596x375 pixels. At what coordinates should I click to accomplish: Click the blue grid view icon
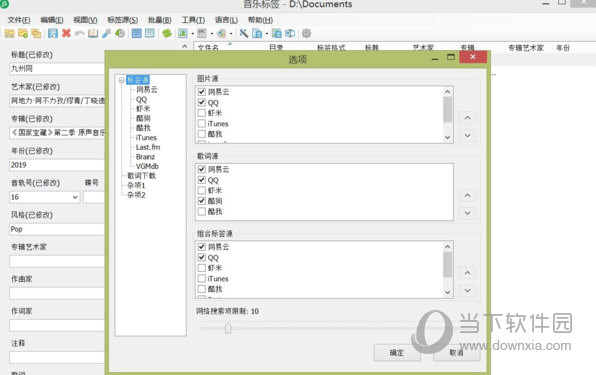pos(136,33)
